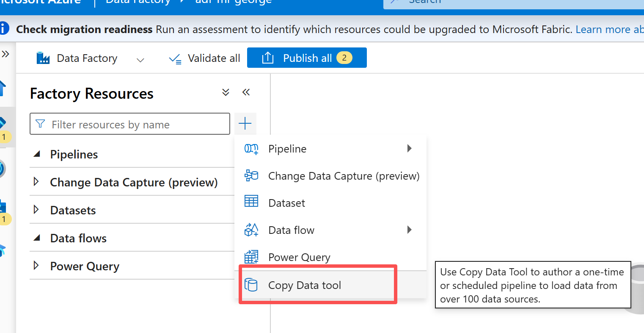Choose Copy Data tool menu entry
Image resolution: width=644 pixels, height=333 pixels.
[330, 285]
